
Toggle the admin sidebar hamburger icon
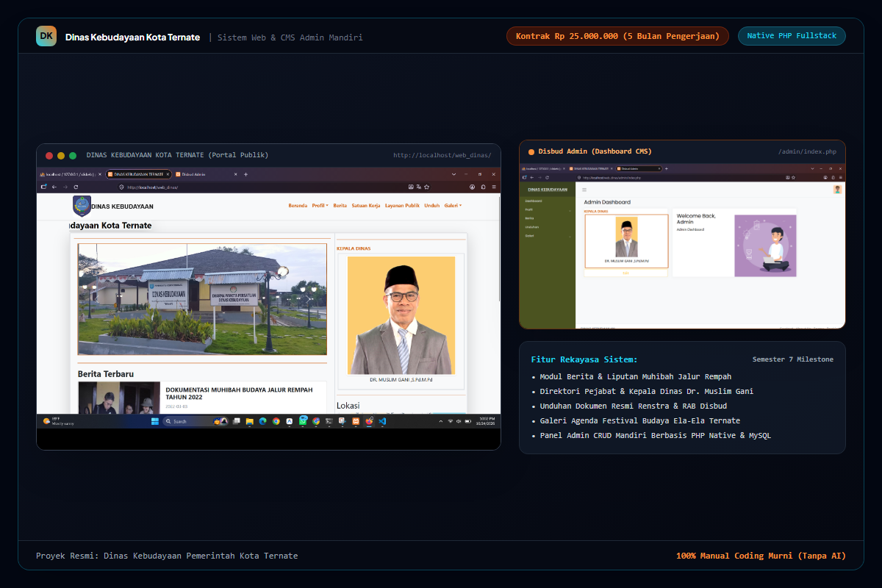point(584,190)
